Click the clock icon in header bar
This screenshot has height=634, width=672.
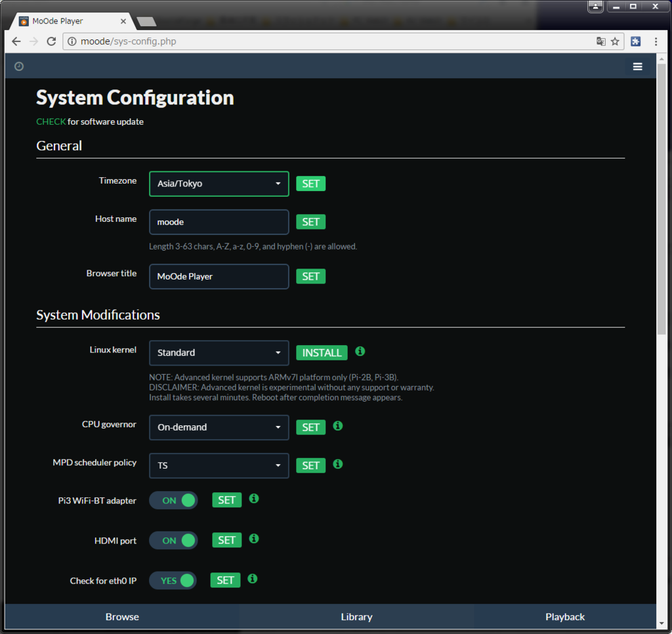[x=19, y=66]
